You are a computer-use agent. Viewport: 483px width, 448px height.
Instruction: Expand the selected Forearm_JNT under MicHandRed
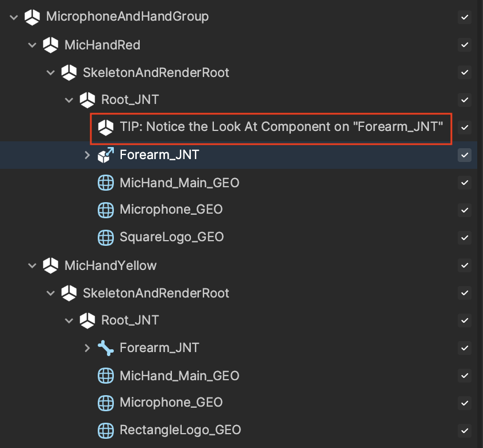point(87,155)
